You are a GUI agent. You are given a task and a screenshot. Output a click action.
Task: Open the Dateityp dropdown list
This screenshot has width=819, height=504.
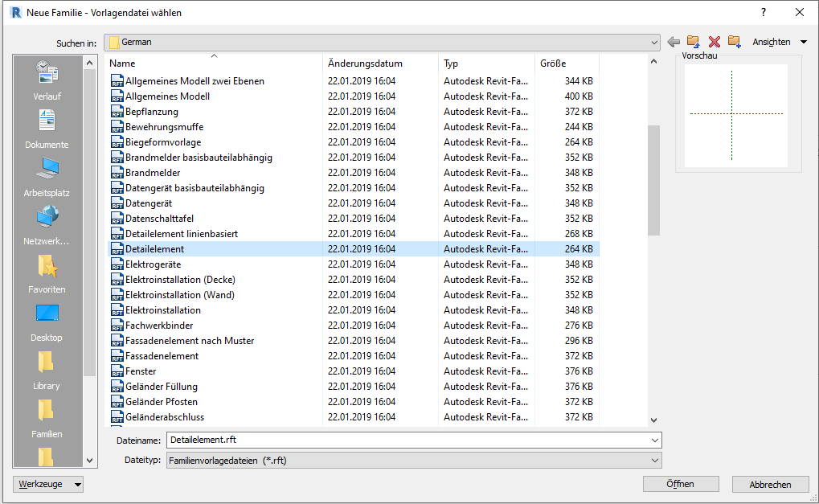click(654, 460)
